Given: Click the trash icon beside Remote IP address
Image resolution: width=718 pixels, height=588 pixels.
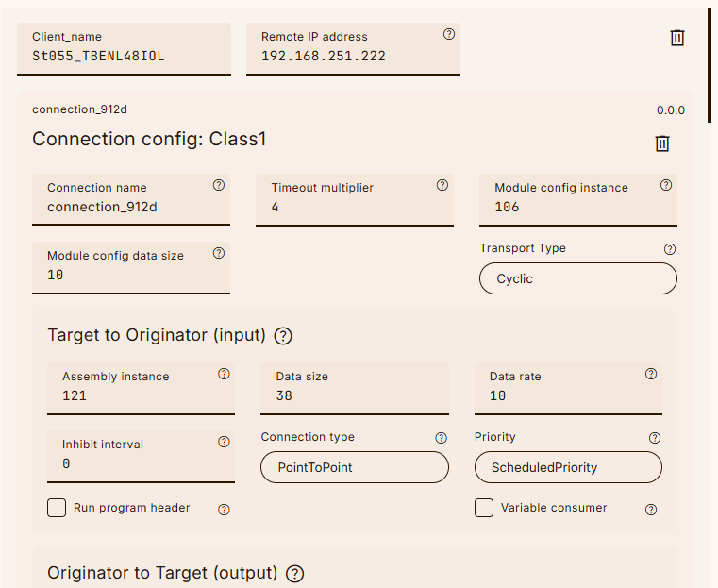Looking at the screenshot, I should pos(676,38).
